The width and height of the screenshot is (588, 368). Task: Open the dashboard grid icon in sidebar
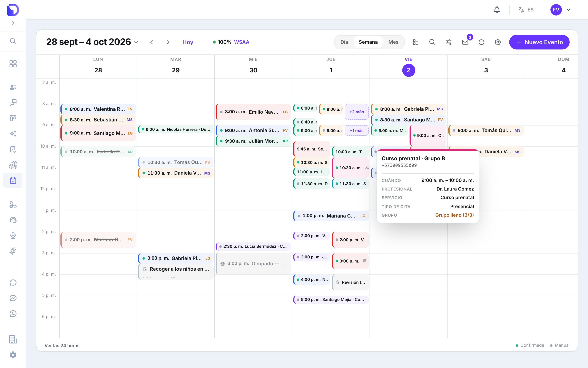(x=13, y=64)
